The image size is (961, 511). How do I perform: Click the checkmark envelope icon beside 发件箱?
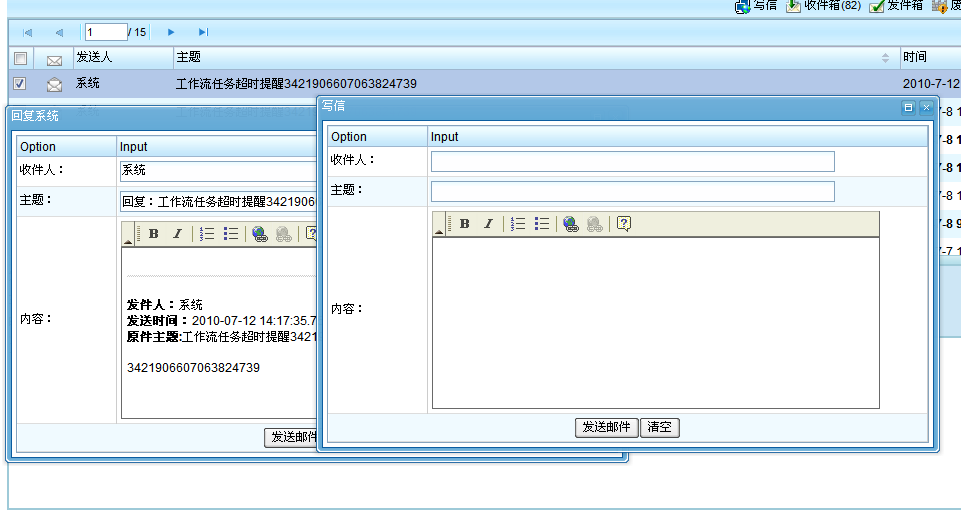(877, 6)
